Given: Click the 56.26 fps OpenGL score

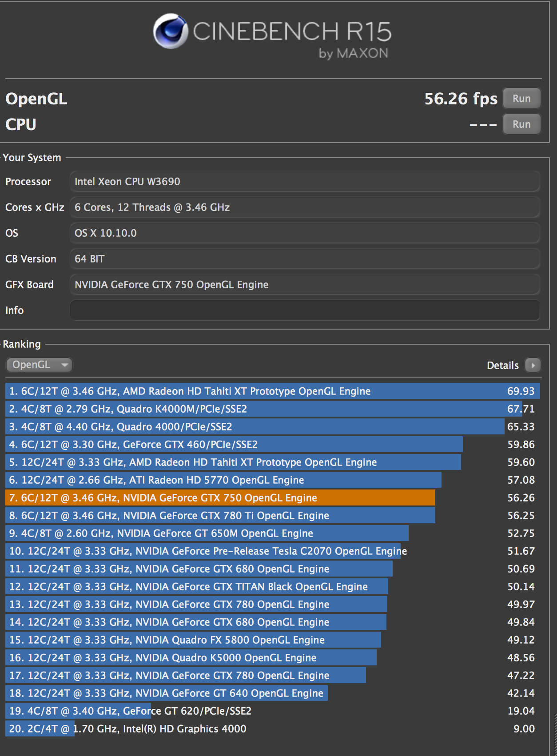Looking at the screenshot, I should point(461,99).
